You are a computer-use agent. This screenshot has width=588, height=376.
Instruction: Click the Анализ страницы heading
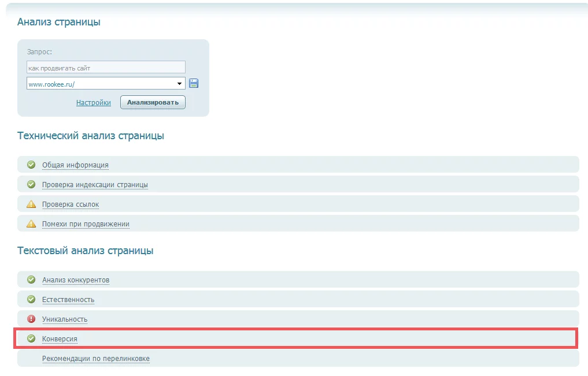coord(59,22)
